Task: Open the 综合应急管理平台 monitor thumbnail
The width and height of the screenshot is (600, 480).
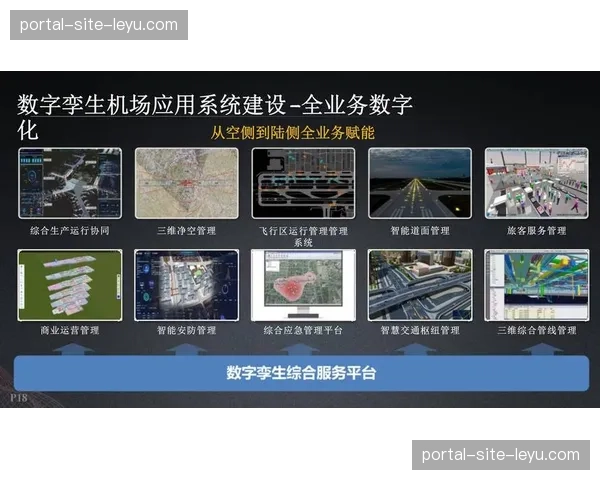Action: 303,285
